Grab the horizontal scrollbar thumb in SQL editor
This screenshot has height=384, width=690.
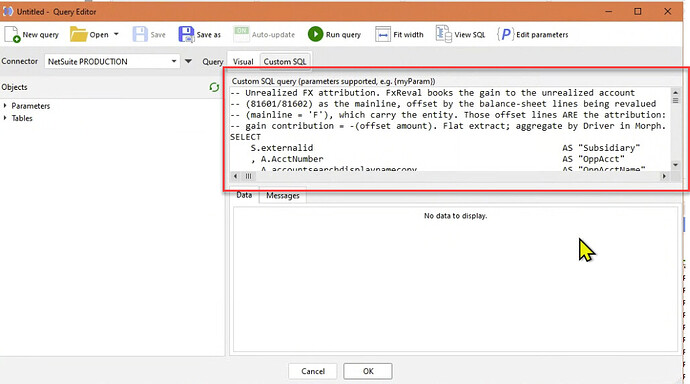pos(249,176)
